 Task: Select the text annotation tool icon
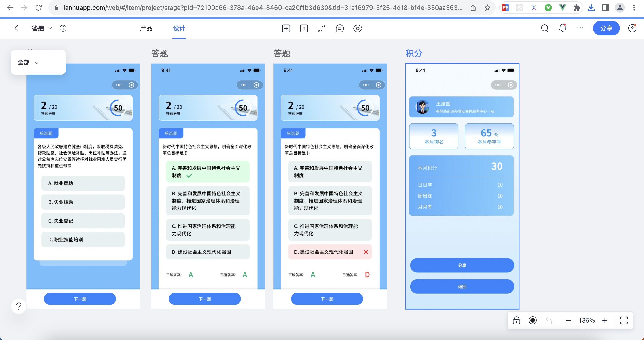point(304,28)
